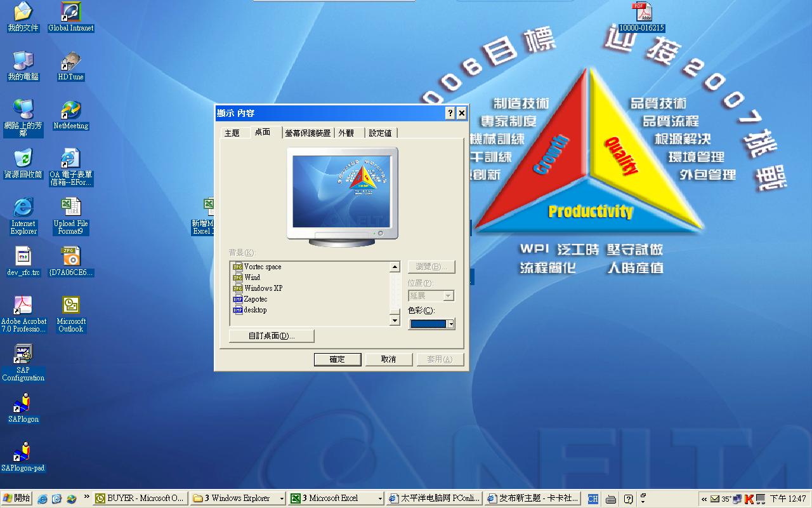The image size is (812, 508).
Task: Open the 太平洋电脑网 PConline taskbar window
Action: 435,498
